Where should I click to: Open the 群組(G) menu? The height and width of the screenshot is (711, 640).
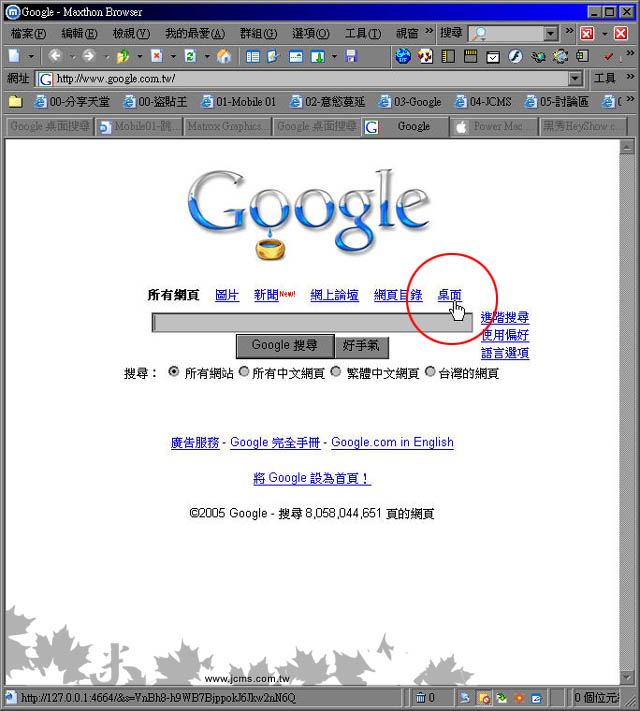click(x=258, y=34)
